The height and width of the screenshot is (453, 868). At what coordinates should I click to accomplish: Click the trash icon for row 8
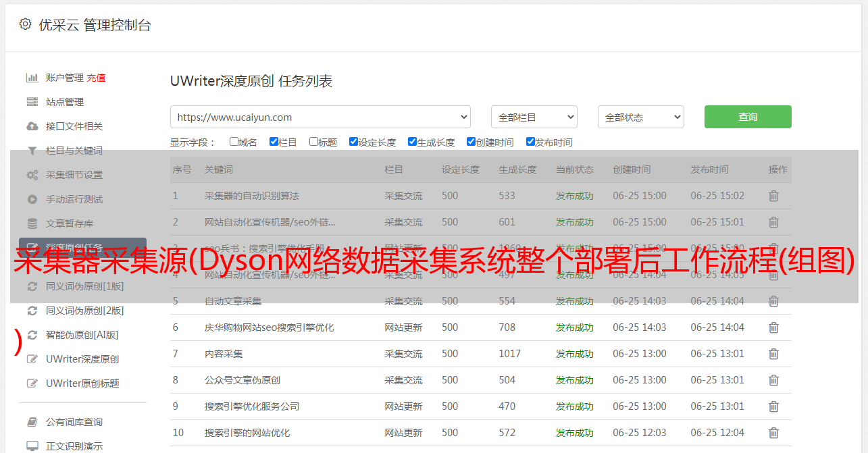tap(773, 380)
